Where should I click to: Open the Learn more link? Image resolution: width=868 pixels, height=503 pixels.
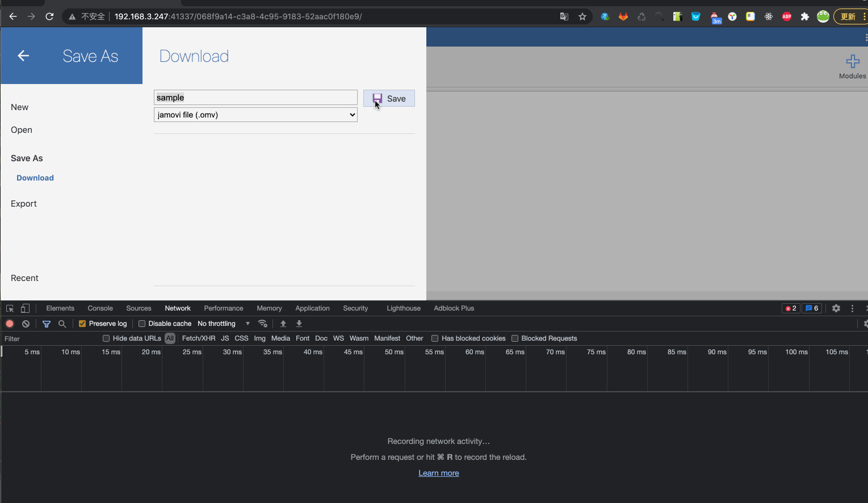[438, 473]
